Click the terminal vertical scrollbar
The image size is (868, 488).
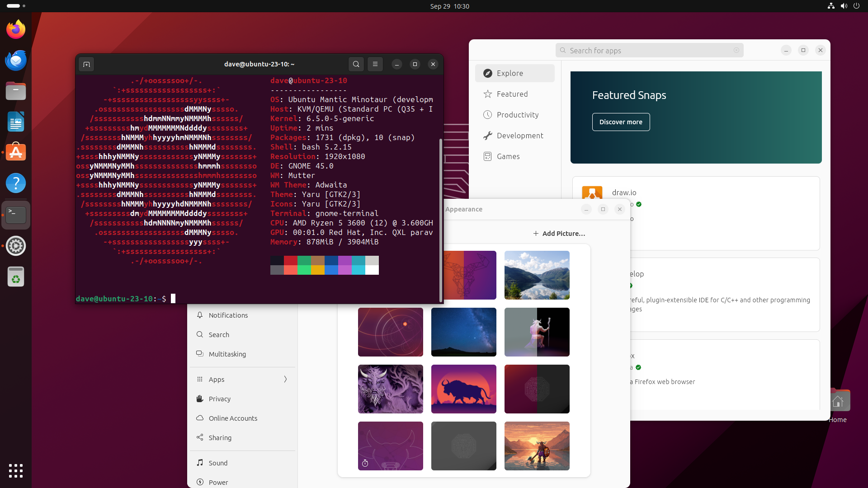[x=441, y=220]
